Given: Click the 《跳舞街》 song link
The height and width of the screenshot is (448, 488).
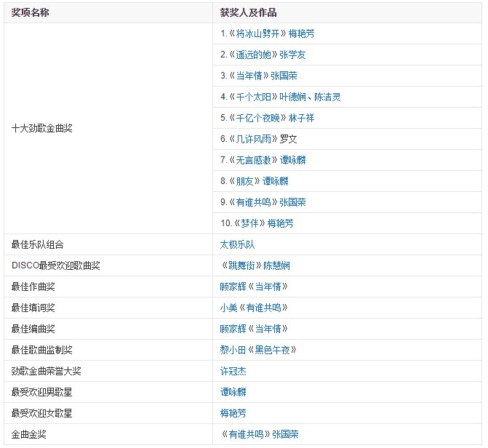Looking at the screenshot, I should (x=241, y=265).
